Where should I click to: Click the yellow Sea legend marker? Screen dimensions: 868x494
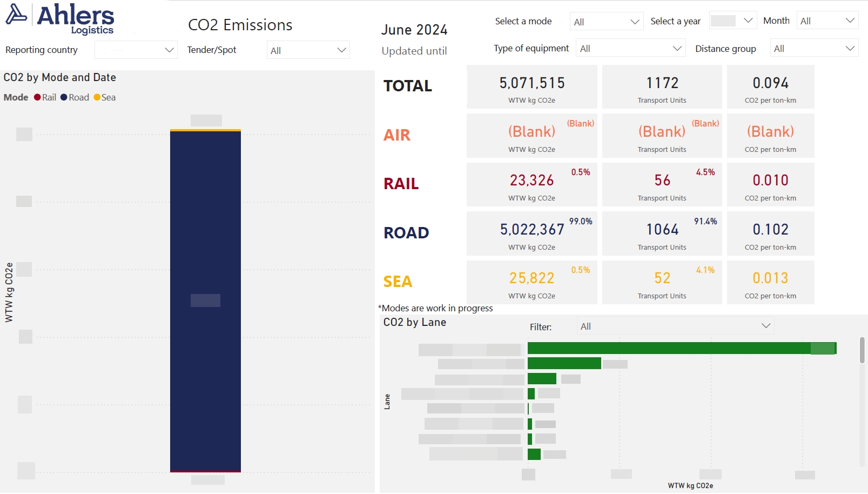(x=97, y=97)
